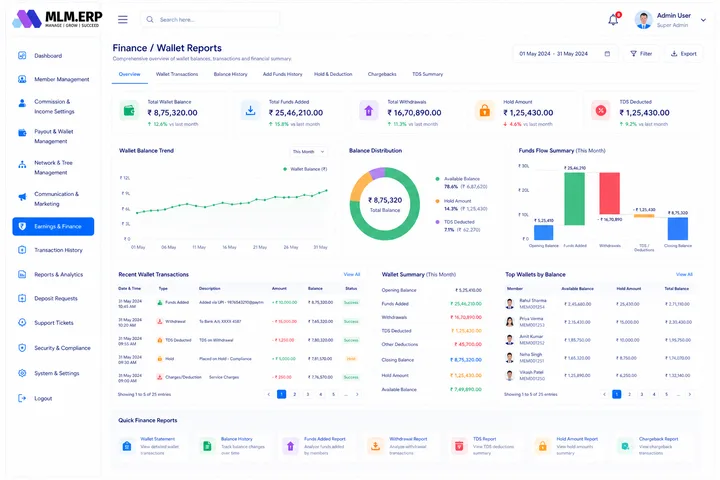The image size is (720, 480).
Task: Click the Wallet Statement report icon
Action: [127, 446]
